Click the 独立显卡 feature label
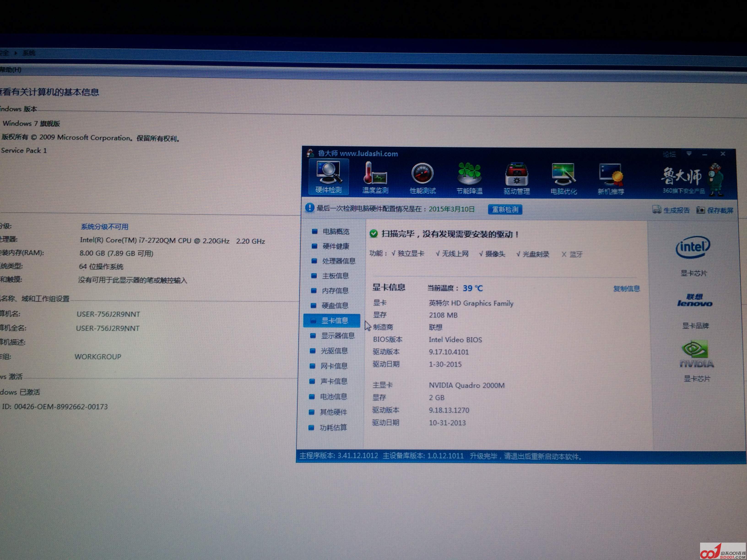Viewport: 747px width, 560px height. [x=411, y=253]
